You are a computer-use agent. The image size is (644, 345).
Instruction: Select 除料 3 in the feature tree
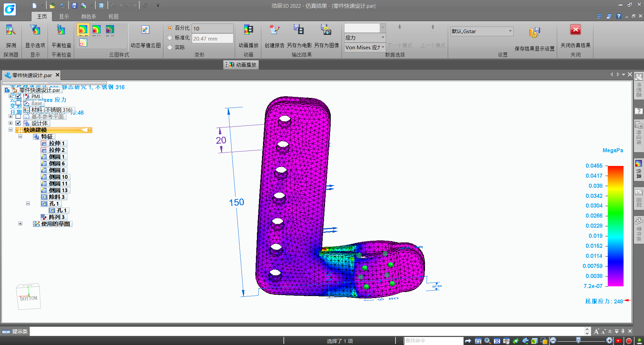54,197
